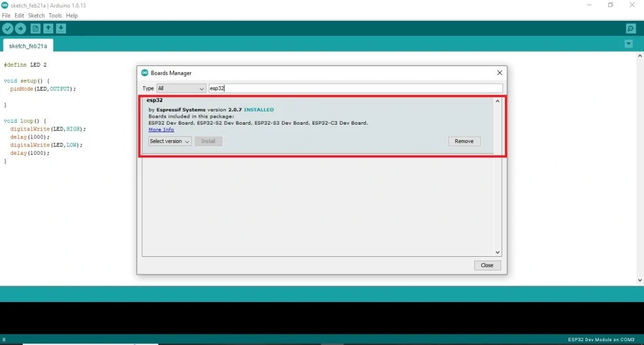The width and height of the screenshot is (644, 345).
Task: Click the Boards Manager search field
Action: click(356, 88)
